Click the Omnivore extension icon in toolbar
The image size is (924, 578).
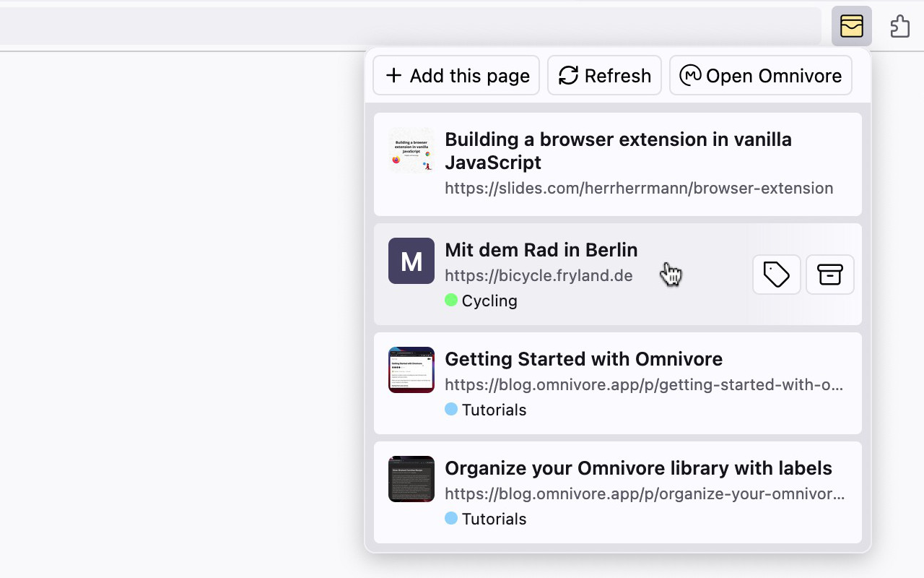point(851,26)
